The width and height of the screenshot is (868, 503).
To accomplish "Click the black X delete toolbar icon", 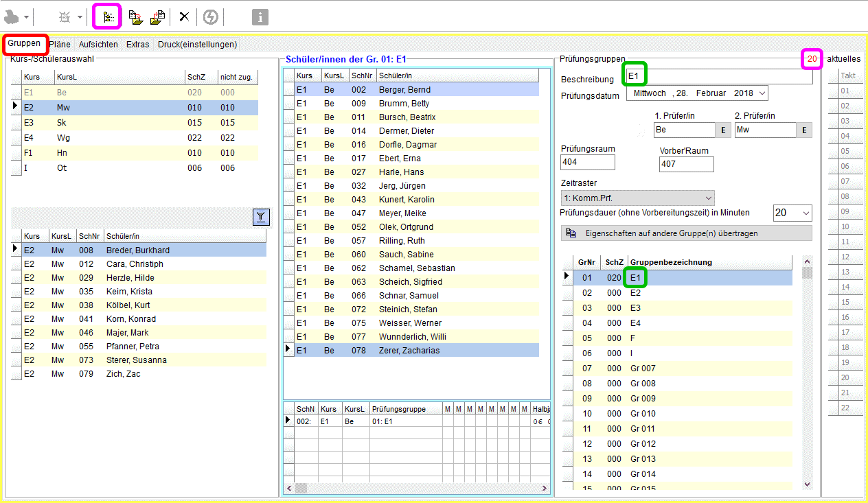I will click(x=184, y=17).
